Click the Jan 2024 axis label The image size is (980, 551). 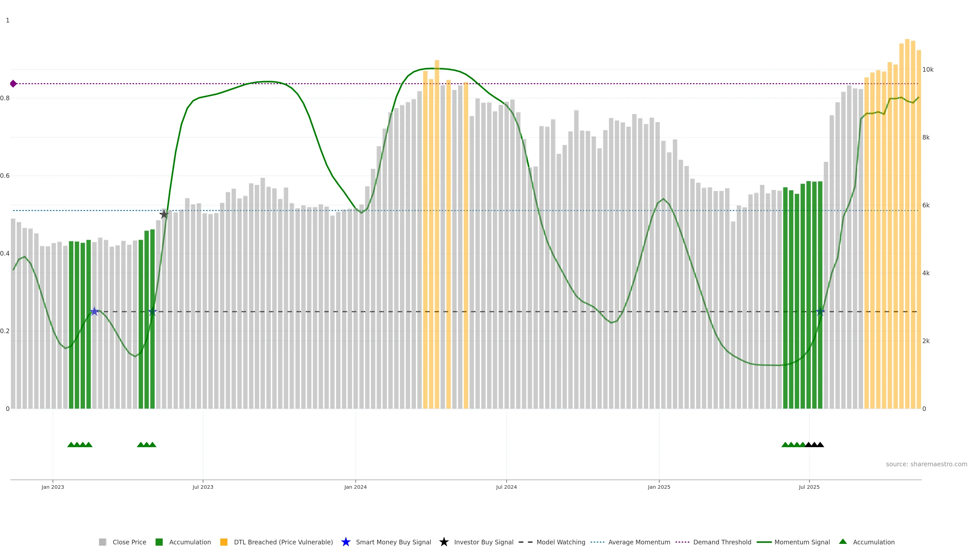click(355, 487)
